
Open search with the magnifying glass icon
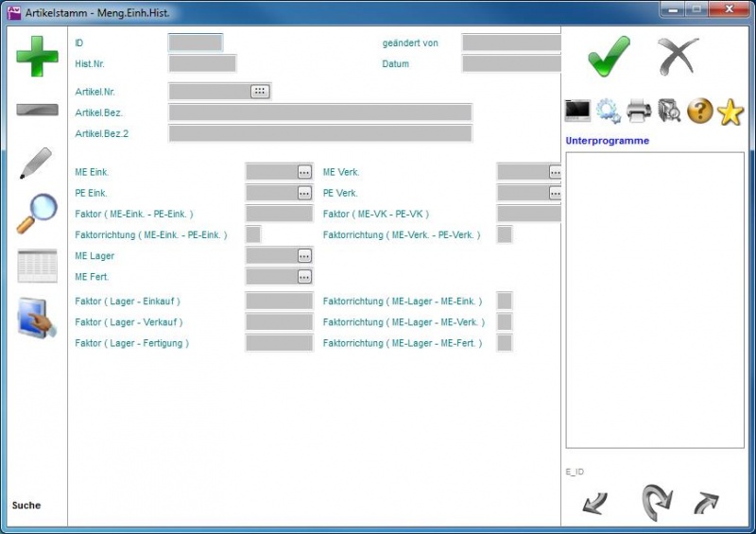coord(37,214)
